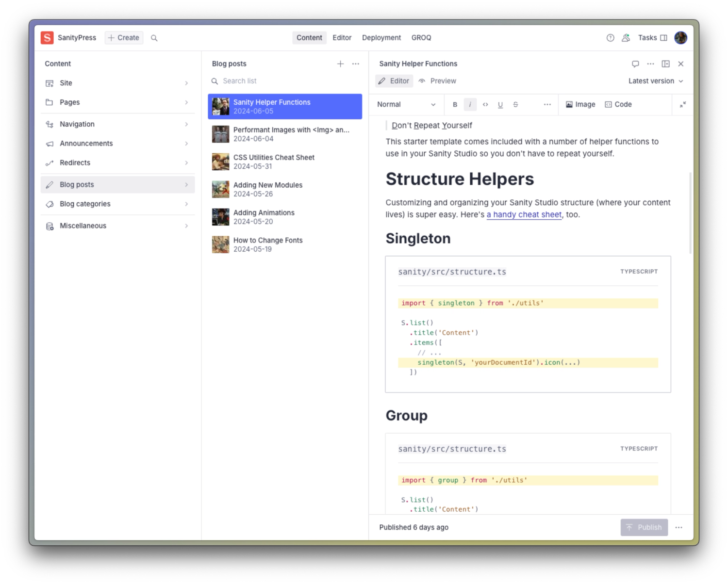The image size is (728, 584).
Task: Toggle strikethrough formatting
Action: point(515,104)
